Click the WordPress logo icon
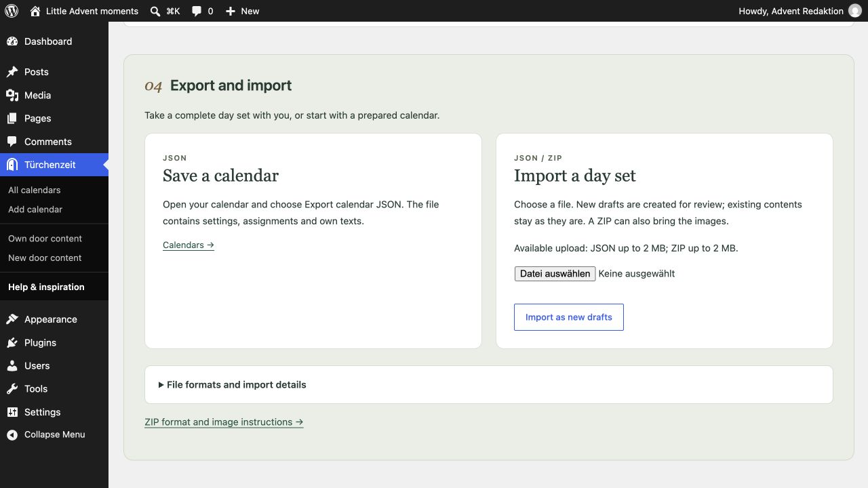 pos(11,11)
